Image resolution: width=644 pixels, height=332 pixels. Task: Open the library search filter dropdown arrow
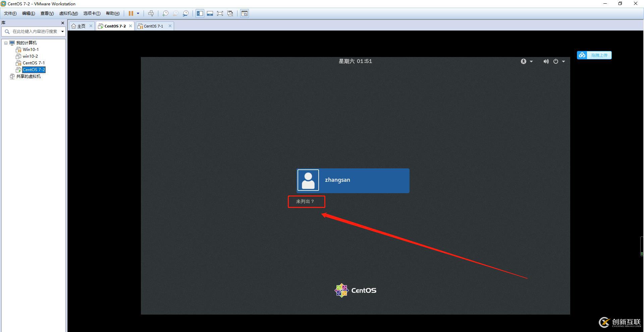[x=62, y=32]
